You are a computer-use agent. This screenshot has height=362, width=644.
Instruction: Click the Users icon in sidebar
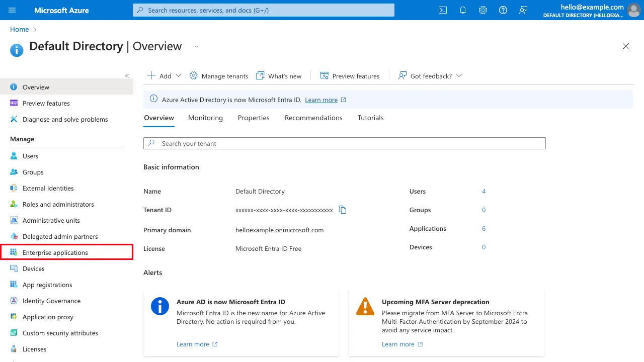(14, 156)
